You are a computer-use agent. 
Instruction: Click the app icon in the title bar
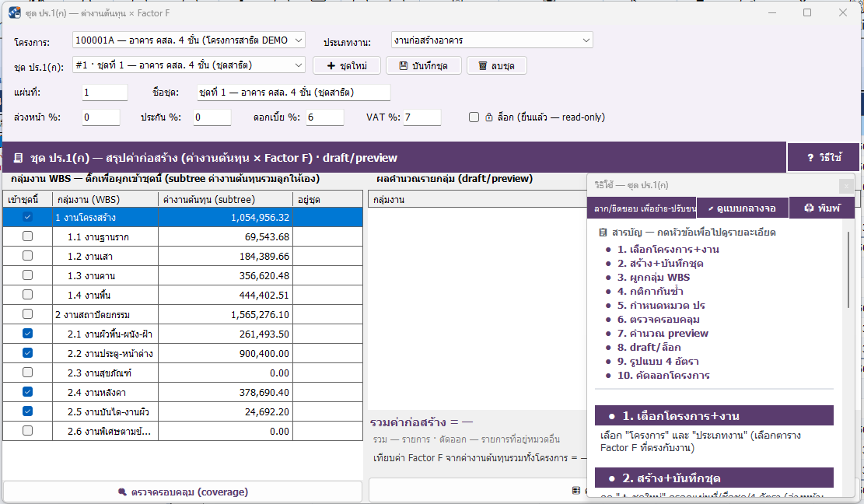tap(15, 12)
